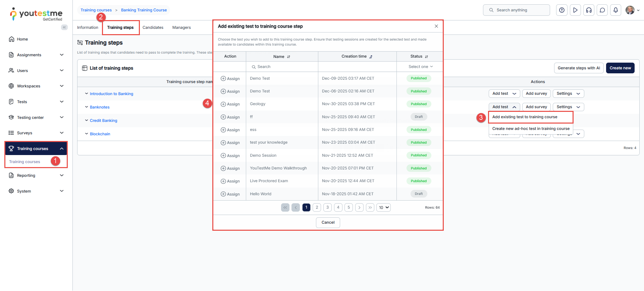The height and width of the screenshot is (291, 644).
Task: Open the chat messages icon
Action: 602,10
